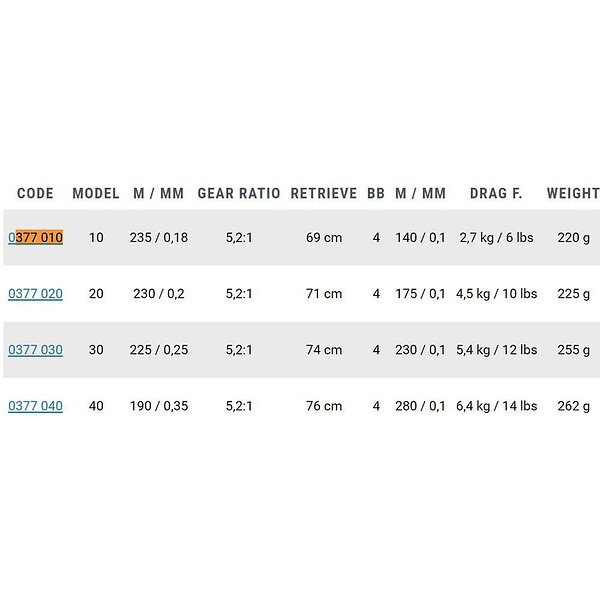
Task: Click the BB column header
Action: 376,193
